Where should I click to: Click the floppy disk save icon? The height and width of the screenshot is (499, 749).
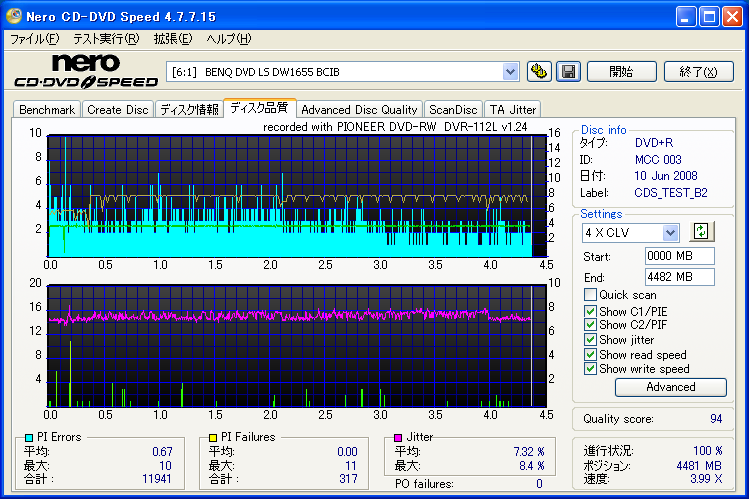(568, 72)
